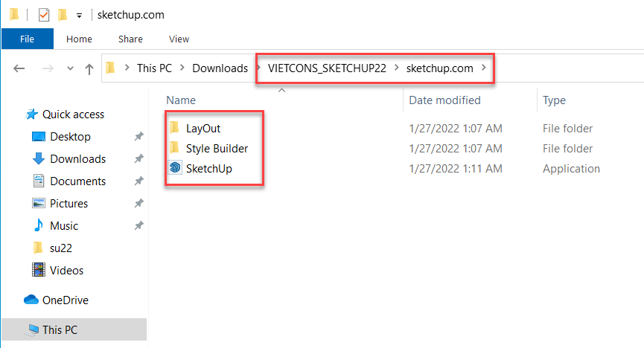
Task: Select the LayOut folder icon
Action: point(174,128)
